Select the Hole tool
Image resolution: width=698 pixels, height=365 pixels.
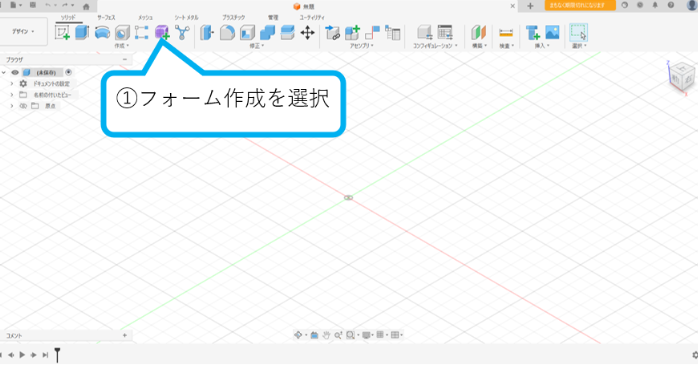point(122,32)
